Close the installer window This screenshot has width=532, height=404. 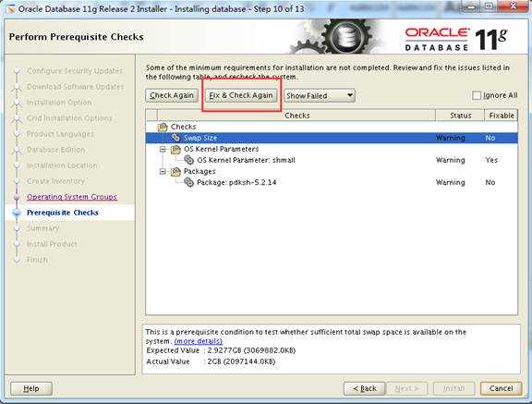(x=514, y=6)
